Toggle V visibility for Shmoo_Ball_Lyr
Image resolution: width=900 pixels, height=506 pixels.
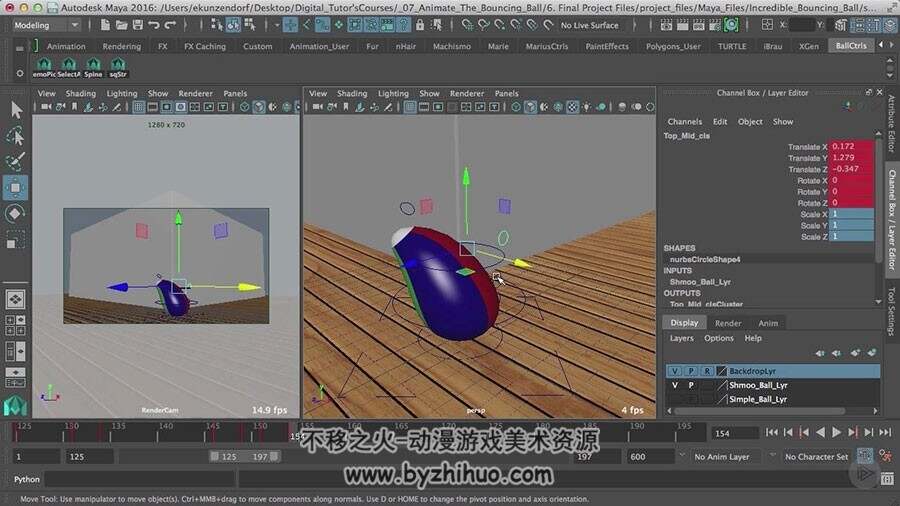point(674,386)
